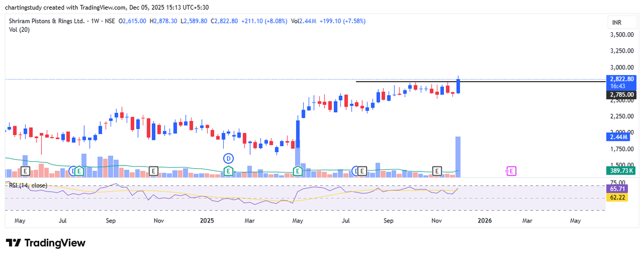Click the 3,500.00 price scale value
This screenshot has height=258, width=644.
click(x=623, y=34)
